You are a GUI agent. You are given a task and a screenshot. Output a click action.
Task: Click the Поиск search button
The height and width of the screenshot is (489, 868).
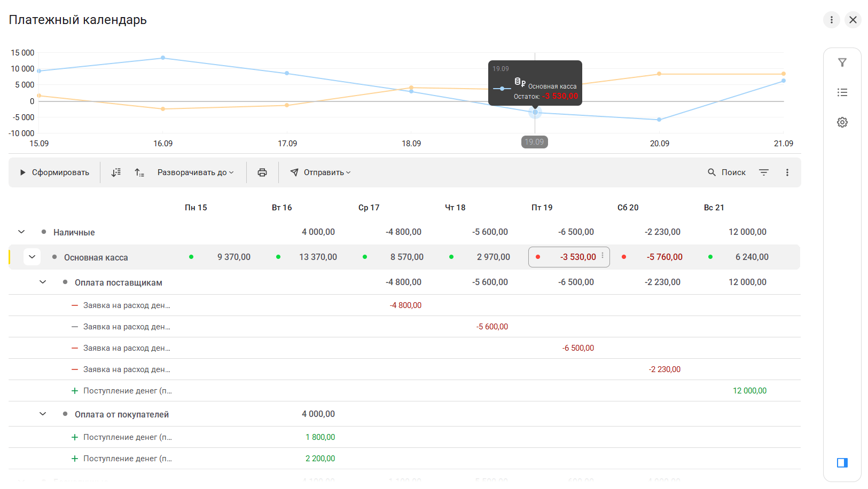pos(726,172)
